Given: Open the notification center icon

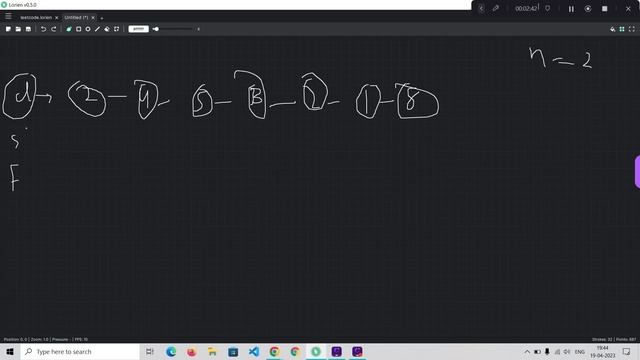Looking at the screenshot, I should pyautogui.click(x=627, y=351).
